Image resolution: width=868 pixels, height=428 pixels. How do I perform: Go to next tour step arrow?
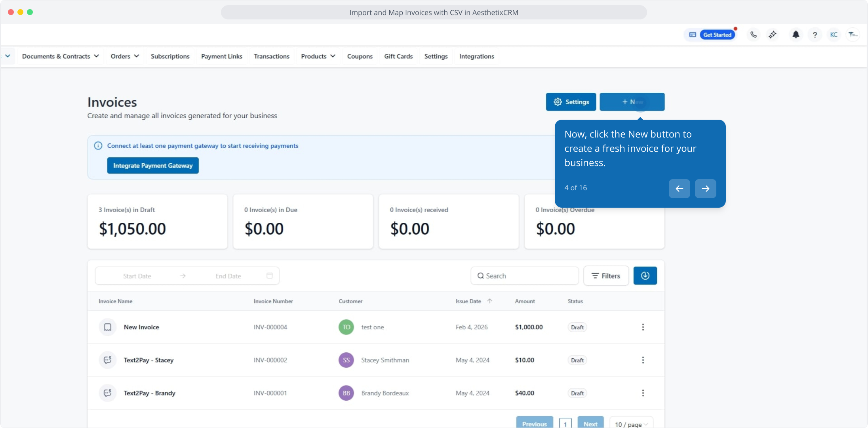pyautogui.click(x=705, y=189)
